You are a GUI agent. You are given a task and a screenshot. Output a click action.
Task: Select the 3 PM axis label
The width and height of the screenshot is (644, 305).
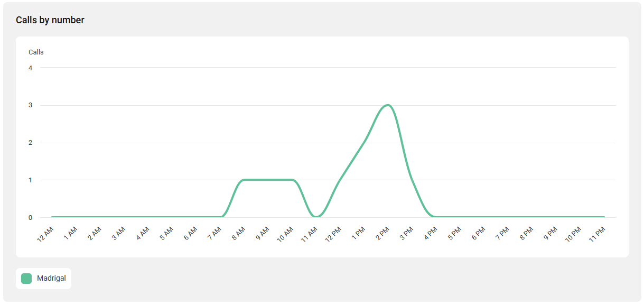coord(406,233)
